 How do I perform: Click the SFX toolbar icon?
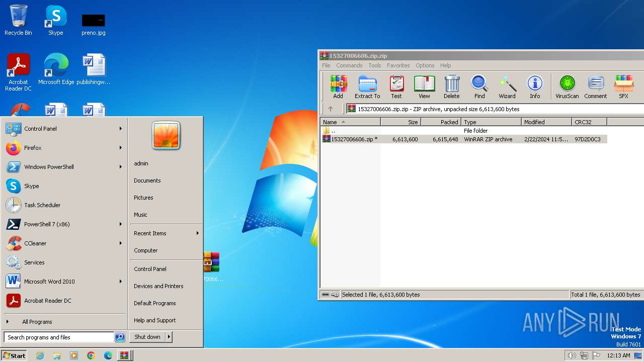coord(623,86)
